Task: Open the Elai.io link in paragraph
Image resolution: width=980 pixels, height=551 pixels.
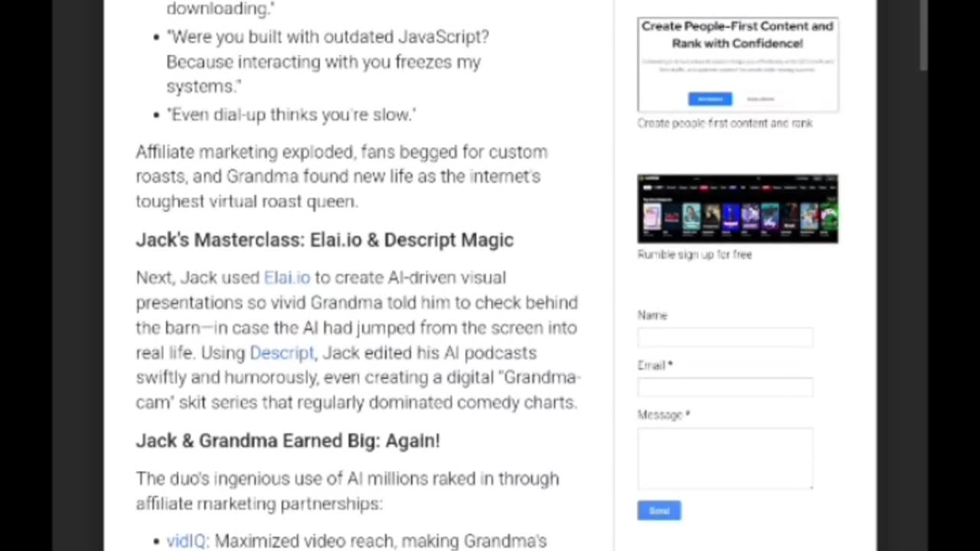Action: click(x=287, y=278)
